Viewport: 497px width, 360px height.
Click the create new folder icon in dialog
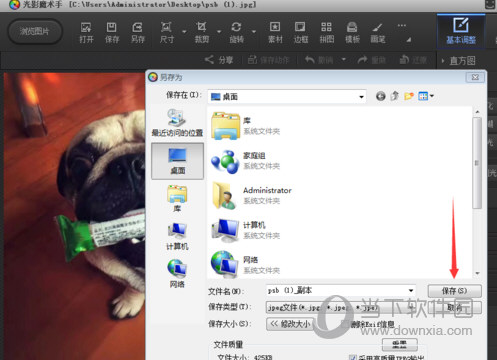point(409,96)
